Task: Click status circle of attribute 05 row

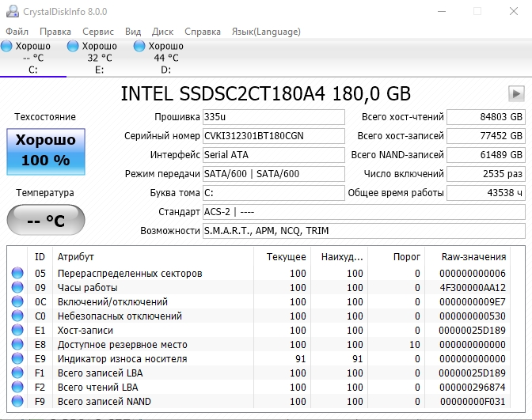Action: pos(17,274)
